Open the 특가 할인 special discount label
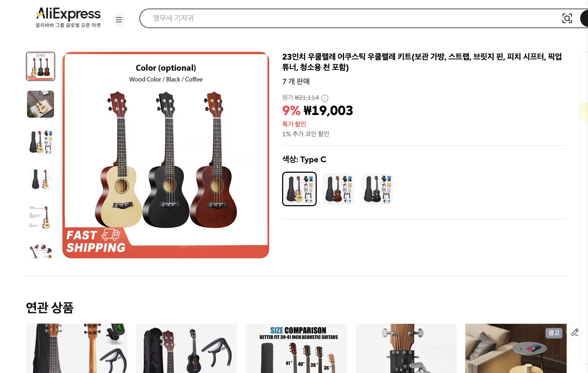Image resolution: width=588 pixels, height=373 pixels. (294, 124)
